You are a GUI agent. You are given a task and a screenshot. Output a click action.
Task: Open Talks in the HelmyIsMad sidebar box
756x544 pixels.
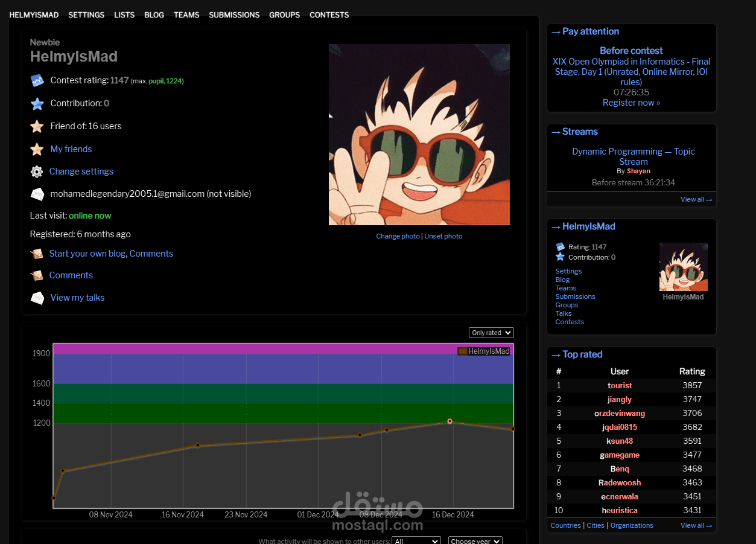(x=564, y=313)
